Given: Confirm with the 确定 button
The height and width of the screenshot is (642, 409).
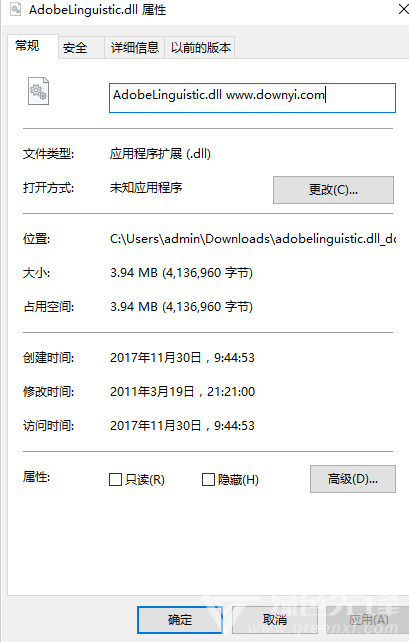Looking at the screenshot, I should [x=180, y=620].
